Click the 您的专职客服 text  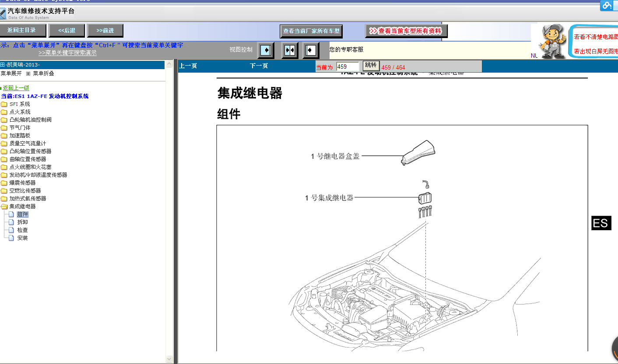[x=346, y=49]
